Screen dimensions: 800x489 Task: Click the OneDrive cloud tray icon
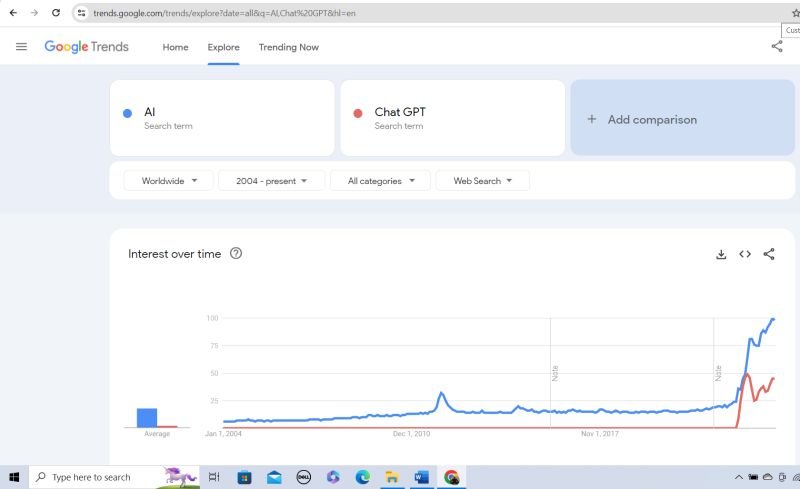click(x=767, y=477)
